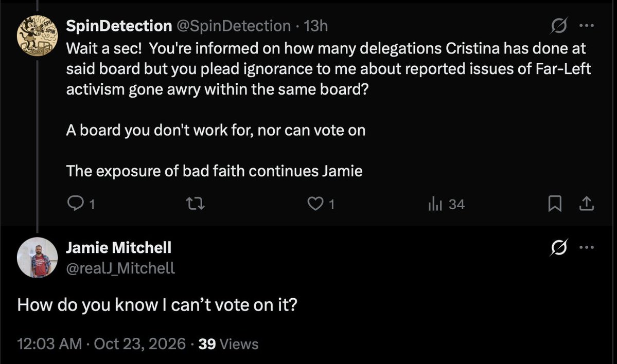Viewport: 617px width, 364px height.
Task: Click Grok icon on SpinDetection's post
Action: point(559,26)
